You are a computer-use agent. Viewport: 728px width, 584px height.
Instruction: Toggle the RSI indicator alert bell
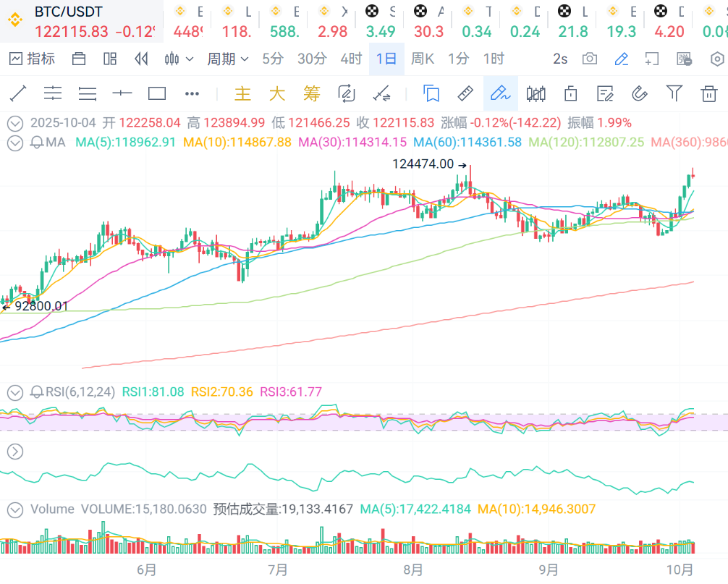click(36, 392)
